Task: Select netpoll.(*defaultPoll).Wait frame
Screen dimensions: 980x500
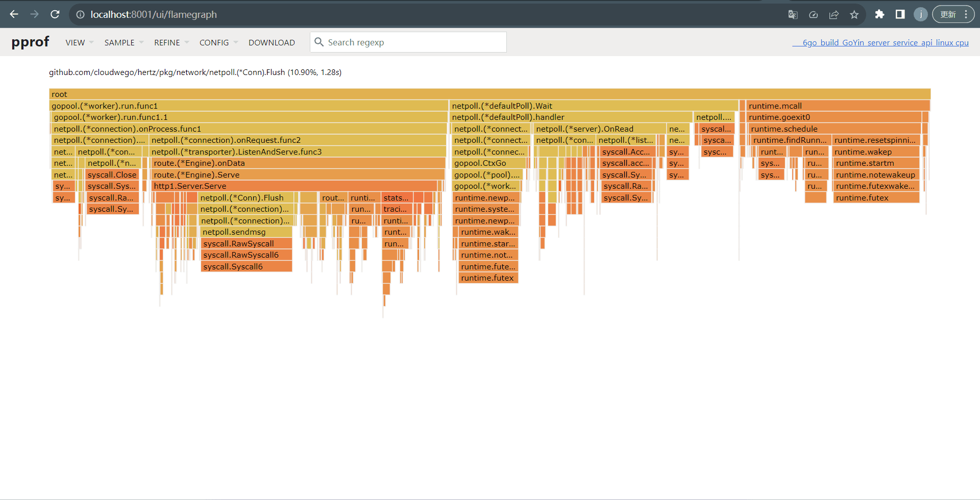Action: click(594, 106)
